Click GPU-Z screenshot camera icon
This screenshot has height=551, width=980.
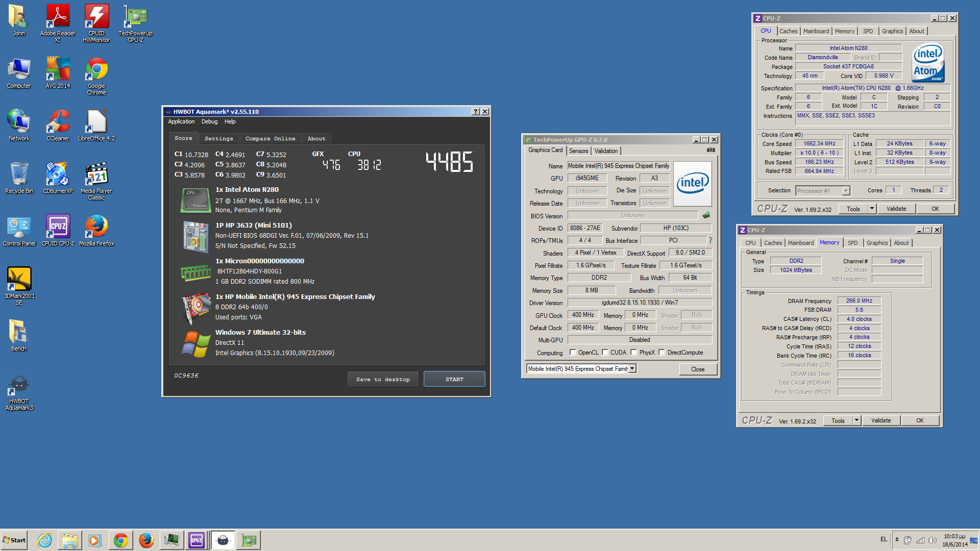[710, 150]
